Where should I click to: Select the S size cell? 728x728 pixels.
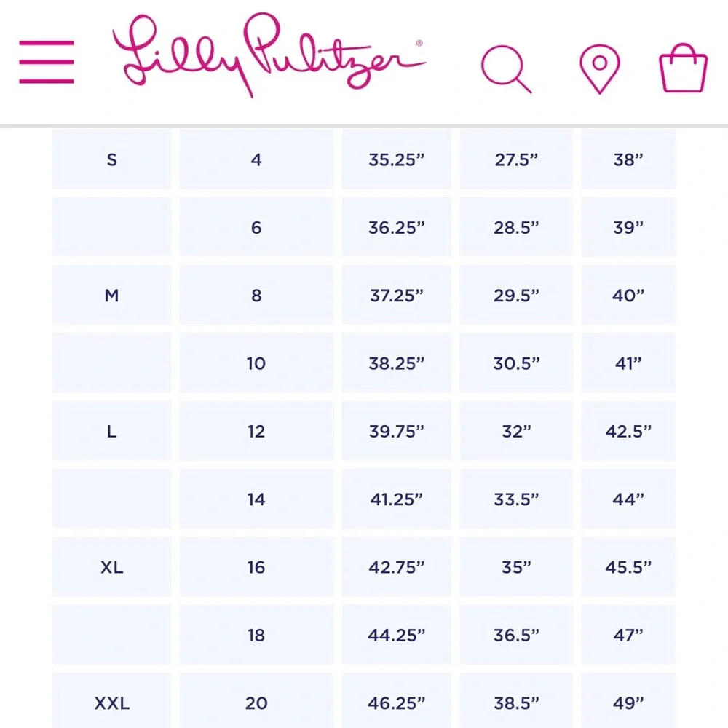111,159
